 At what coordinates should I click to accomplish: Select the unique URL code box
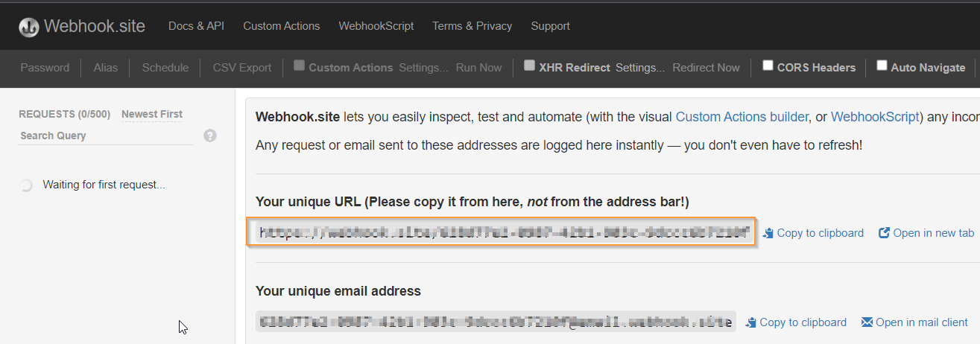coord(503,233)
